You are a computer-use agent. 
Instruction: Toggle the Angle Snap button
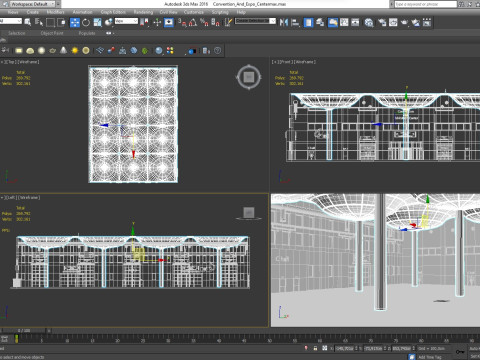[x=193, y=22]
